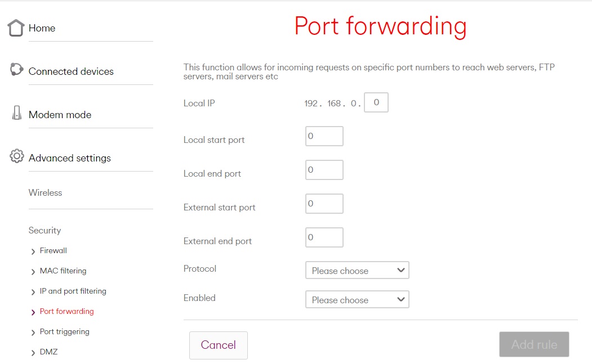Open IP and port filtering page
The width and height of the screenshot is (592, 364).
[x=73, y=291]
